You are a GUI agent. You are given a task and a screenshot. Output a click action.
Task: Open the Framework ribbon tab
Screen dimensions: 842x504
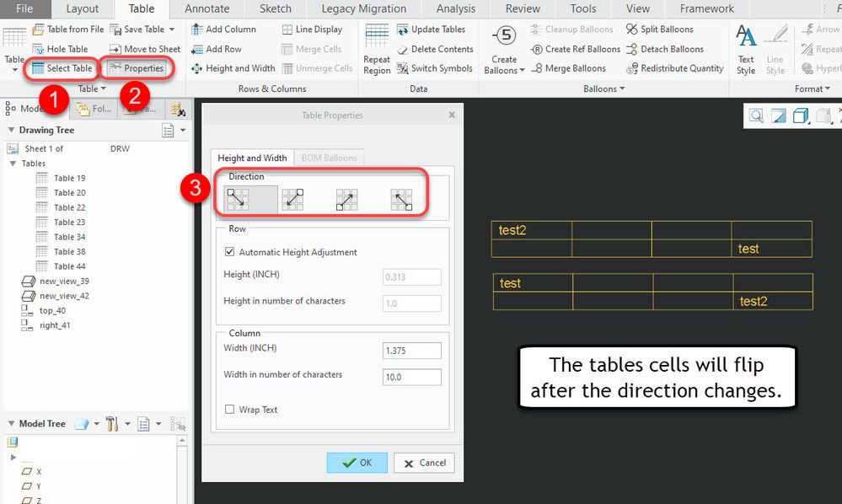706,8
